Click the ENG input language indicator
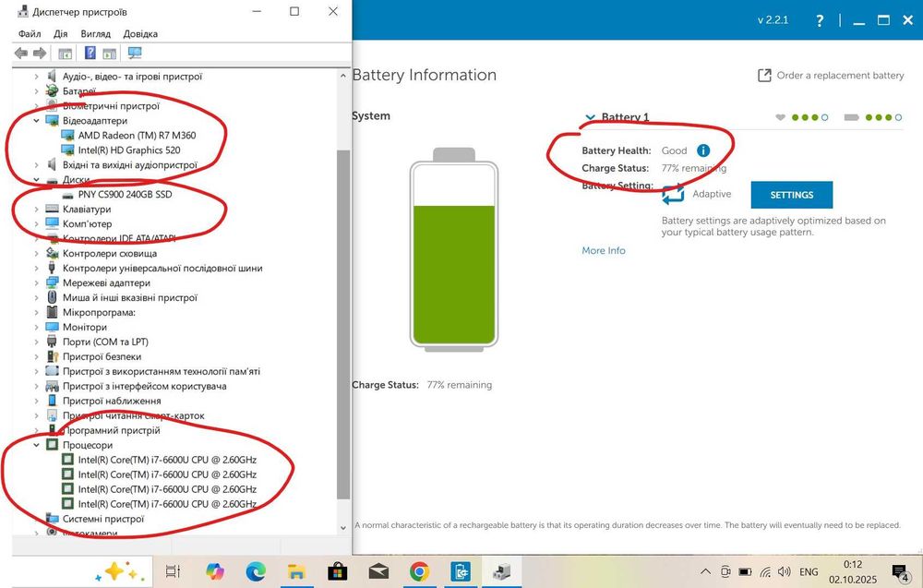923x588 pixels. [x=809, y=571]
